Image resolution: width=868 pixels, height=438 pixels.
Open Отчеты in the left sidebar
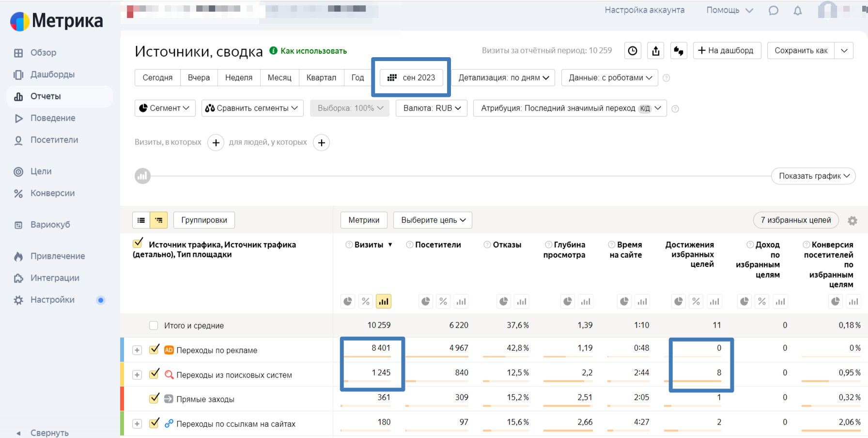[46, 96]
